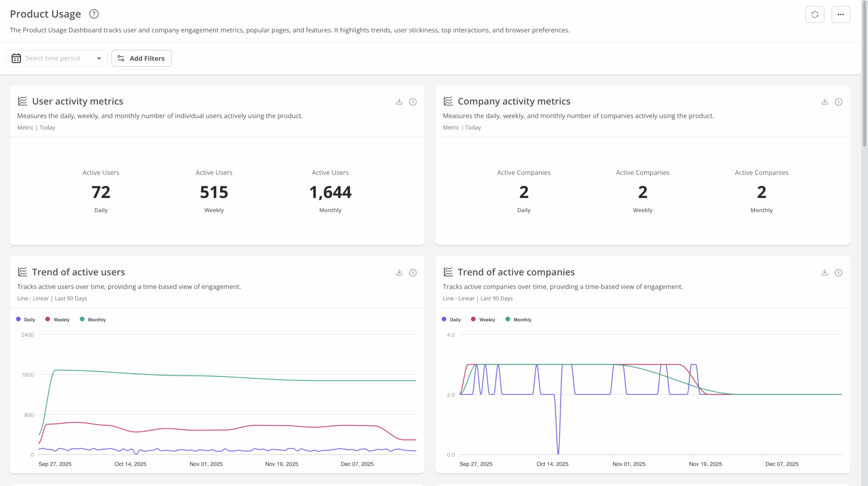
Task: Click the calendar icon in the time period selector
Action: coord(16,58)
